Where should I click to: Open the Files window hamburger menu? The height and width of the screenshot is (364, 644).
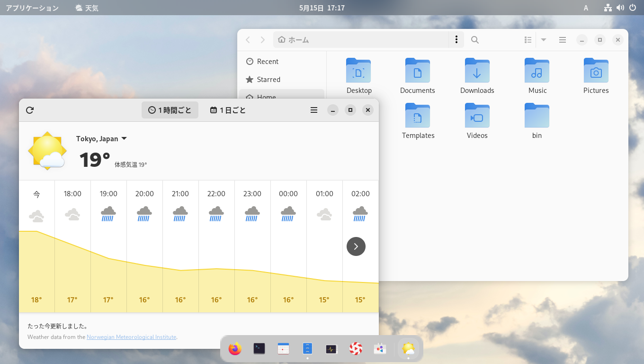pyautogui.click(x=562, y=40)
